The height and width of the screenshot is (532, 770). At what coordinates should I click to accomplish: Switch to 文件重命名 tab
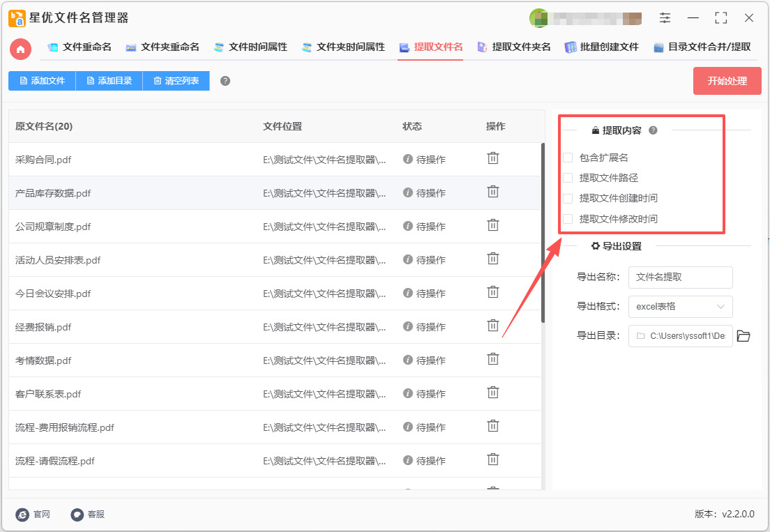coord(80,47)
